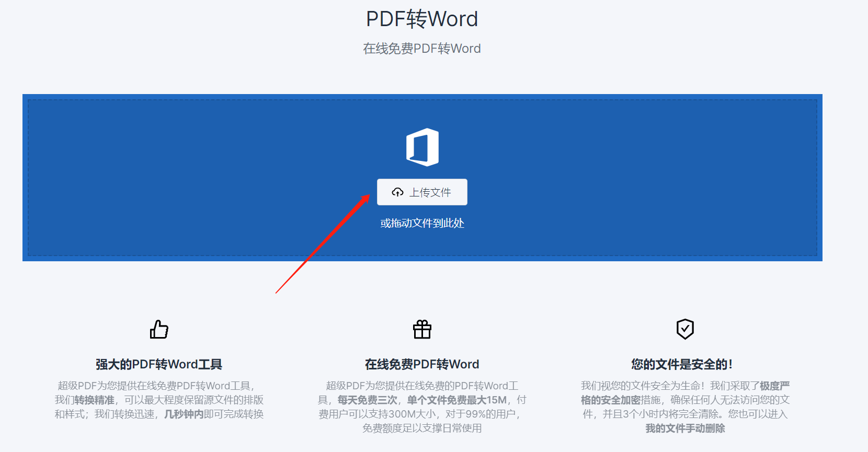The width and height of the screenshot is (868, 452).
Task: Click the heading 您的文件是安全的!
Action: pyautogui.click(x=682, y=364)
